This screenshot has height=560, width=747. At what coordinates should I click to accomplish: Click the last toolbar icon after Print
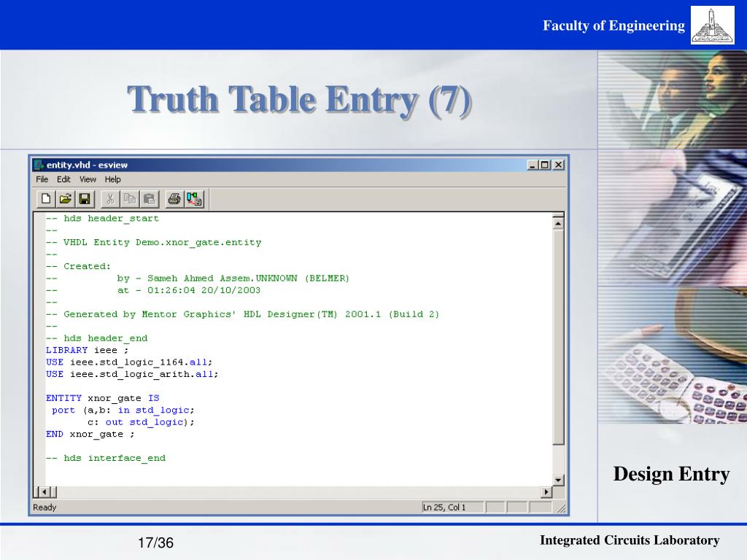194,198
